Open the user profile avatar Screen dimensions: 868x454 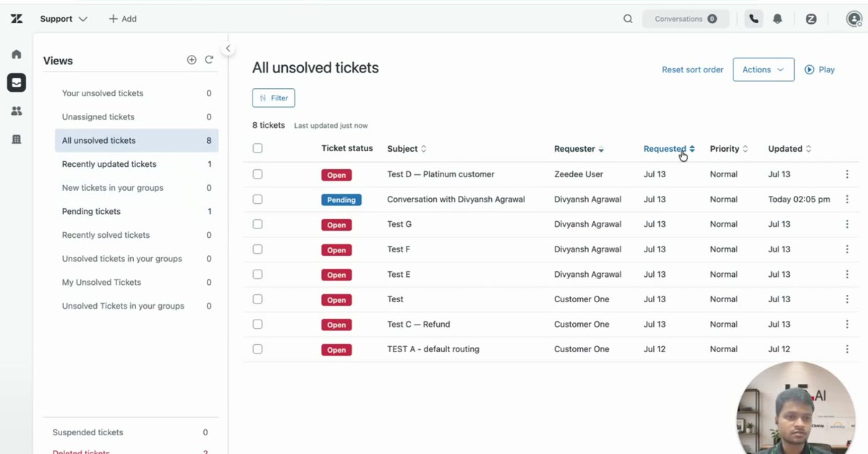(x=854, y=19)
